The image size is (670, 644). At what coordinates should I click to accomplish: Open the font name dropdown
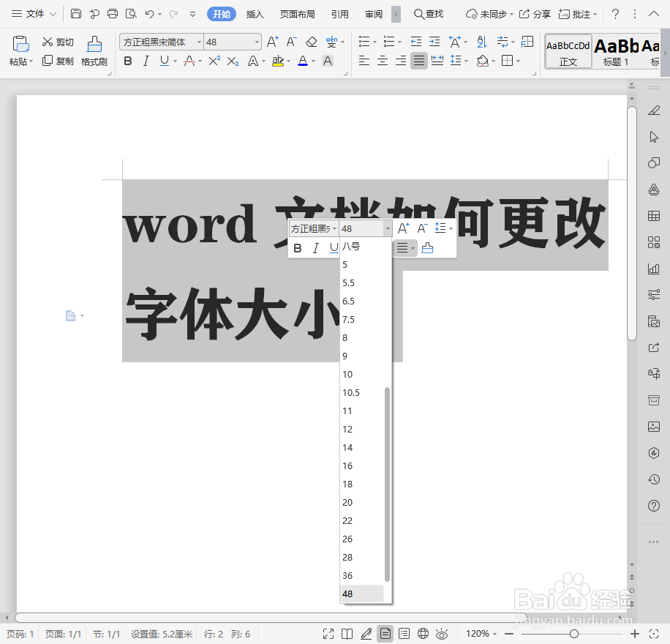point(199,42)
